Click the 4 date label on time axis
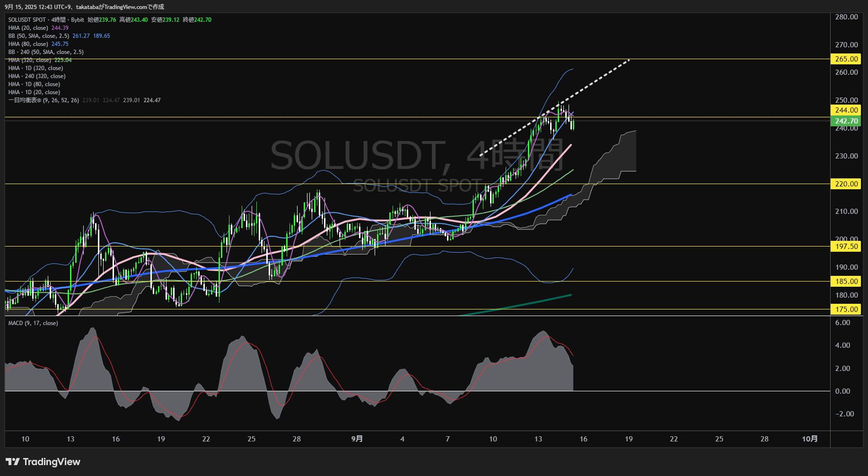The height and width of the screenshot is (476, 868). 403,439
